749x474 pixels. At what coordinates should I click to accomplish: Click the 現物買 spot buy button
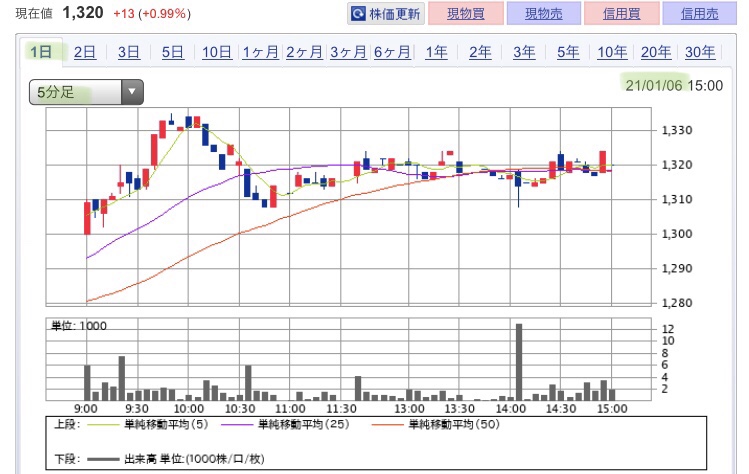coord(466,13)
